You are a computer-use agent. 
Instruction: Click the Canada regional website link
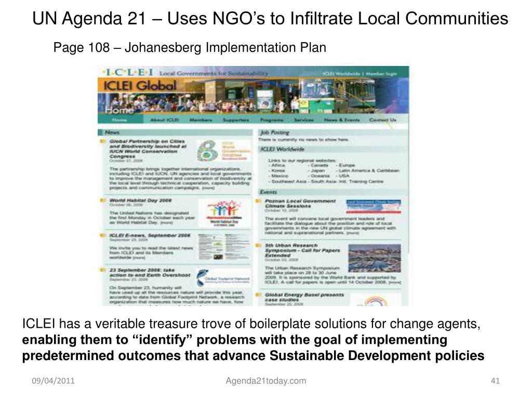pos(319,165)
